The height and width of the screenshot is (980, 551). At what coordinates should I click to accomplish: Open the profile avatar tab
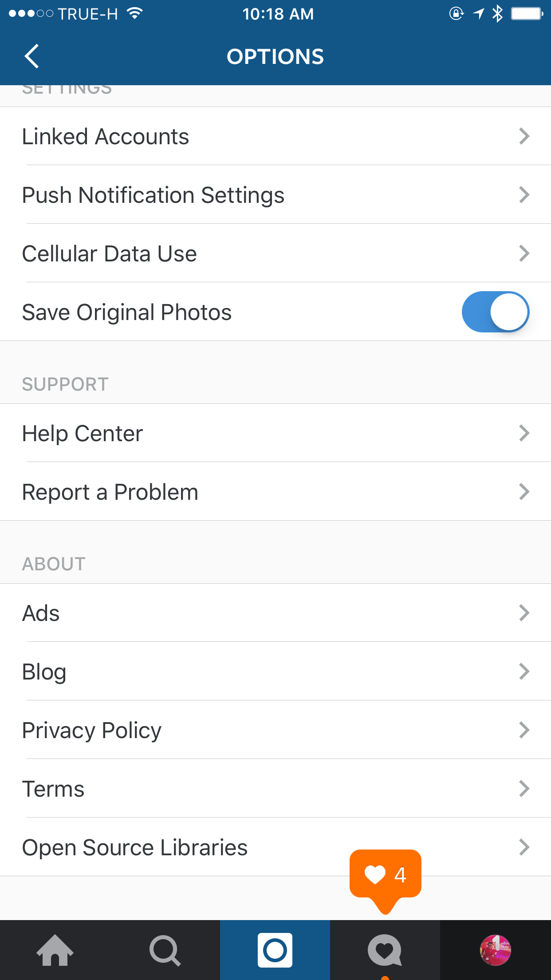[x=496, y=950]
